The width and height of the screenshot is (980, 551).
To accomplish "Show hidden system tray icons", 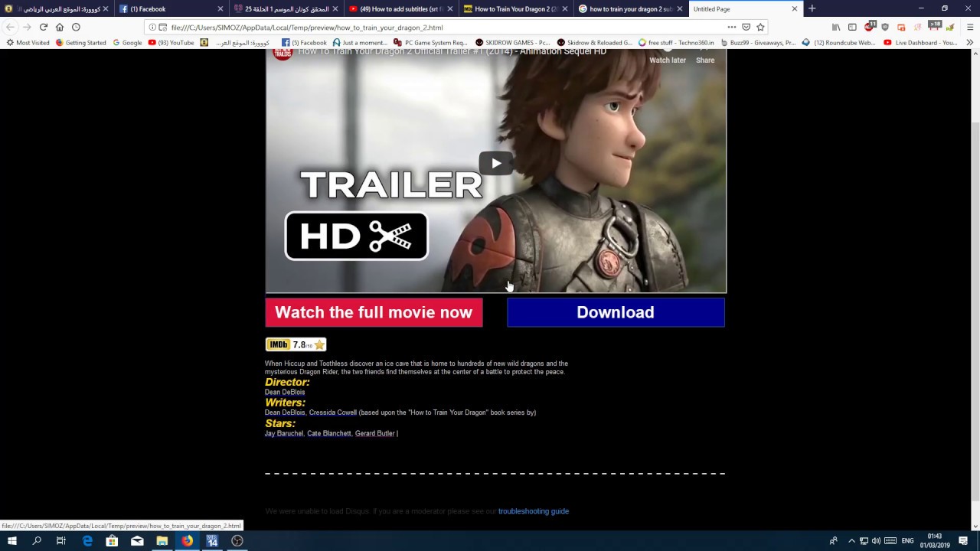I will click(x=851, y=541).
